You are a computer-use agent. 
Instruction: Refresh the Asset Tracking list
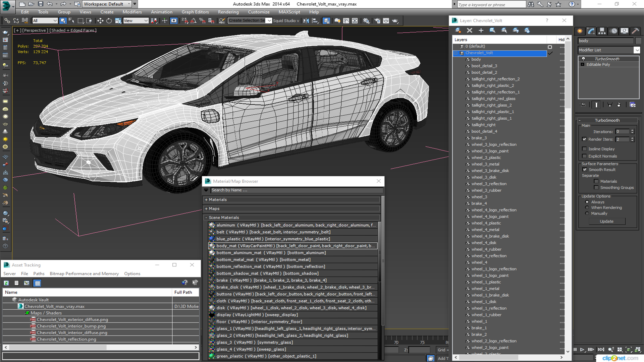[x=6, y=283]
